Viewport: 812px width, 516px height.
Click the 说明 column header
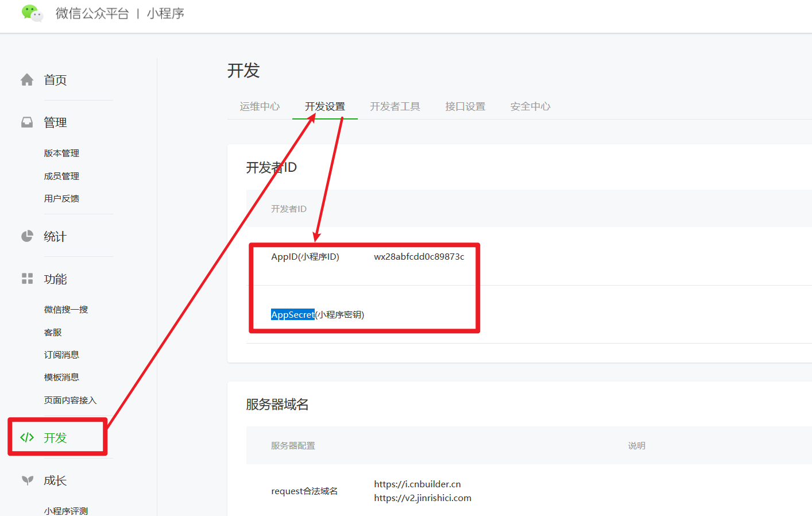(x=636, y=445)
